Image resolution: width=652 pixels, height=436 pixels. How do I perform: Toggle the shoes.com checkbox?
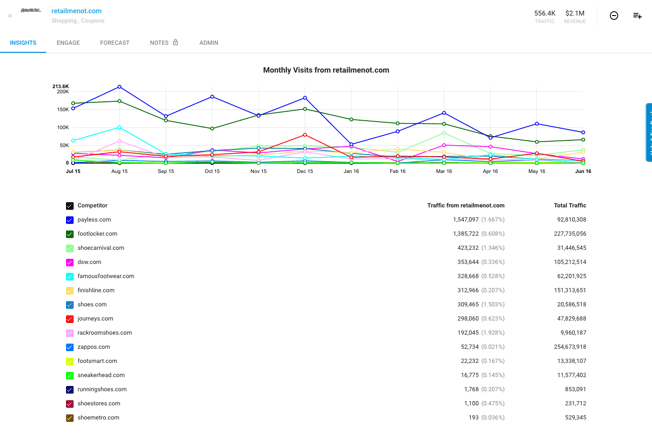70,305
